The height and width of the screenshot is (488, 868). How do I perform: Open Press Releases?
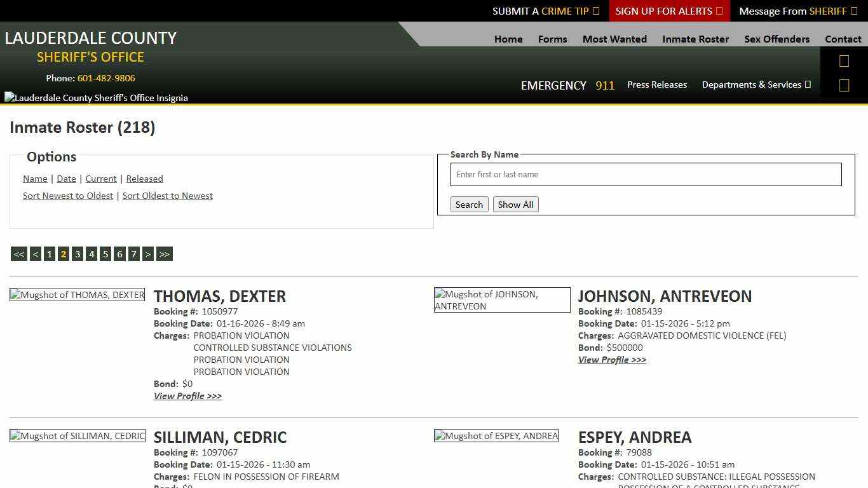(x=657, y=85)
